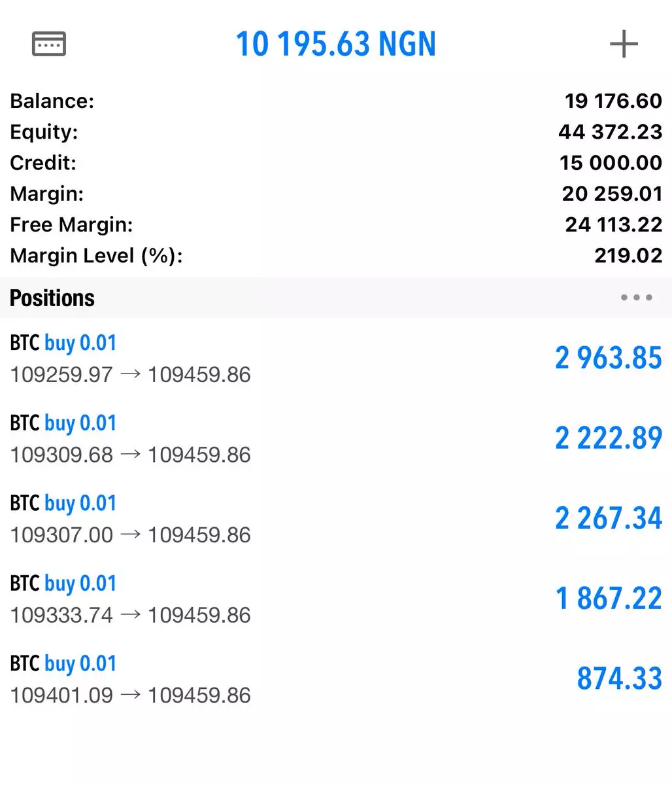The height and width of the screenshot is (785, 672).
Task: Open the Positions three-dot options menu
Action: (636, 298)
